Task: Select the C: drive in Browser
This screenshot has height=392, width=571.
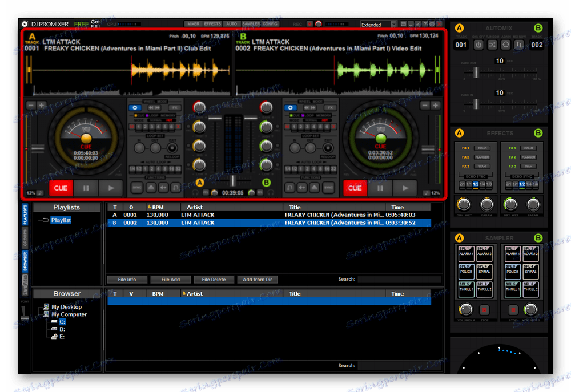Action: tap(62, 322)
